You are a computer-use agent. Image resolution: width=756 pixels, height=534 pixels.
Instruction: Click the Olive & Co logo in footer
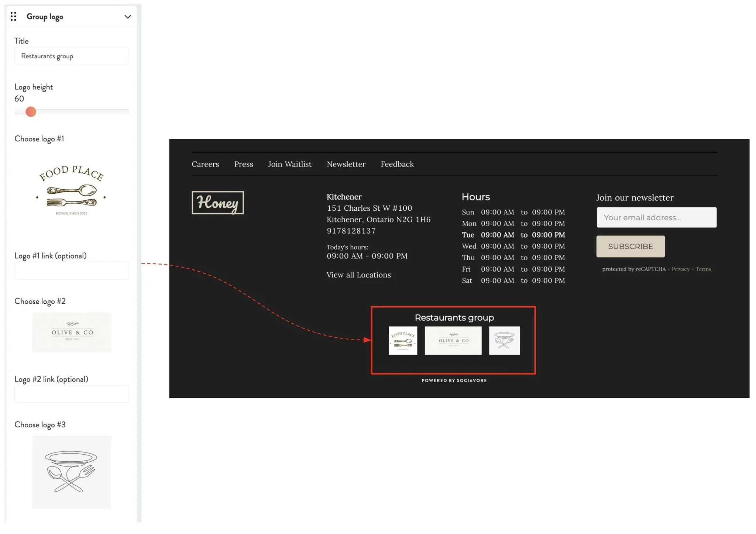(453, 341)
